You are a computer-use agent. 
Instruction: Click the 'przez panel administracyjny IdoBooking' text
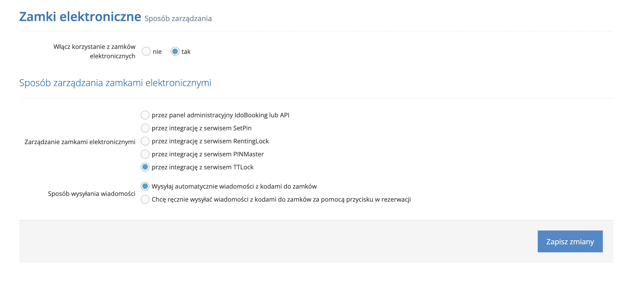coord(220,115)
